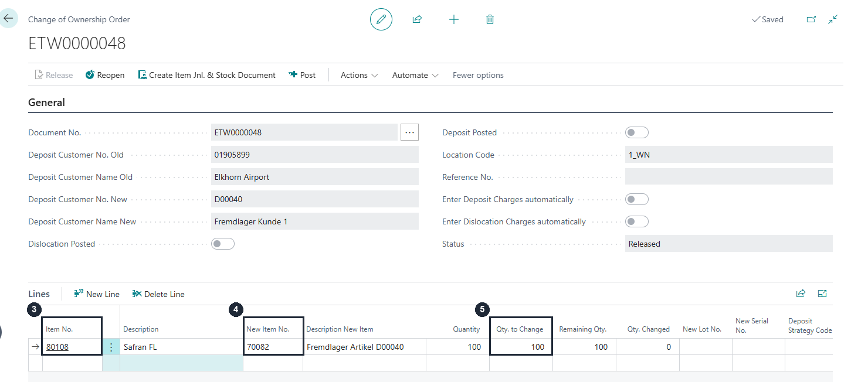Select Qty. to Change cell value
Viewport: 868px width, 382px height.
(521, 347)
